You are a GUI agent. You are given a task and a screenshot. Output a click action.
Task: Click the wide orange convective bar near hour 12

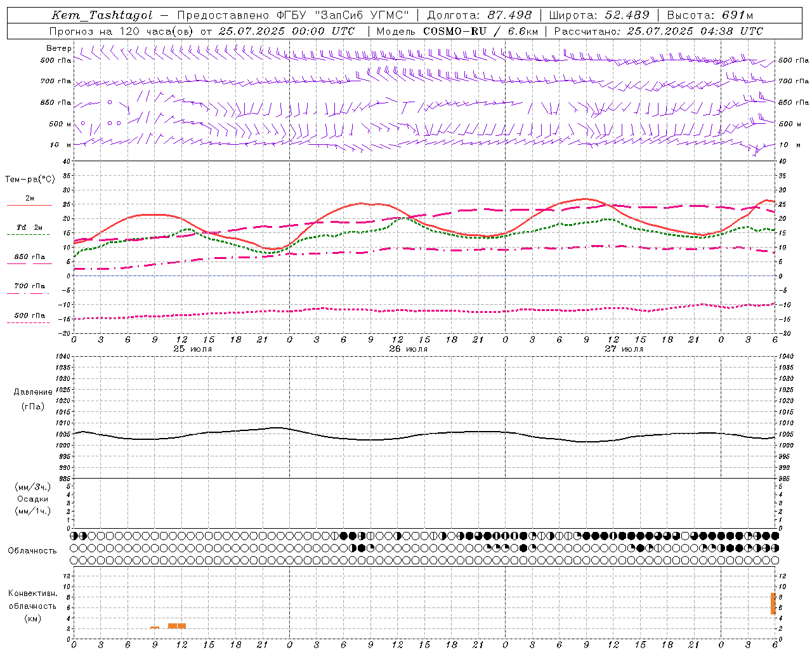pyautogui.click(x=177, y=626)
